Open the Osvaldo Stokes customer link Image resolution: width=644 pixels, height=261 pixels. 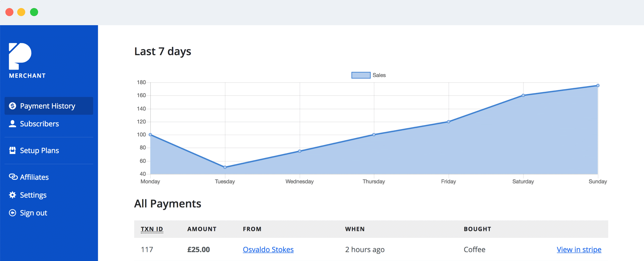pyautogui.click(x=268, y=249)
